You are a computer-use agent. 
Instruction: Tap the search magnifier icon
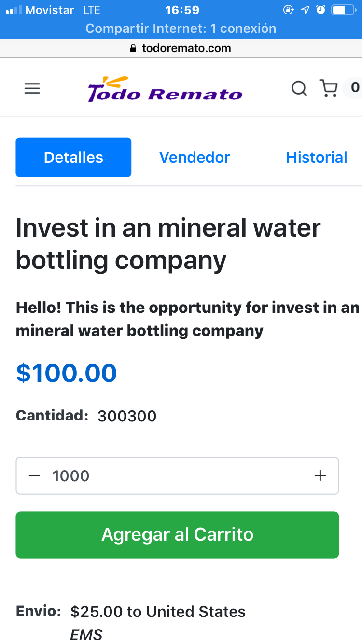coord(299,88)
